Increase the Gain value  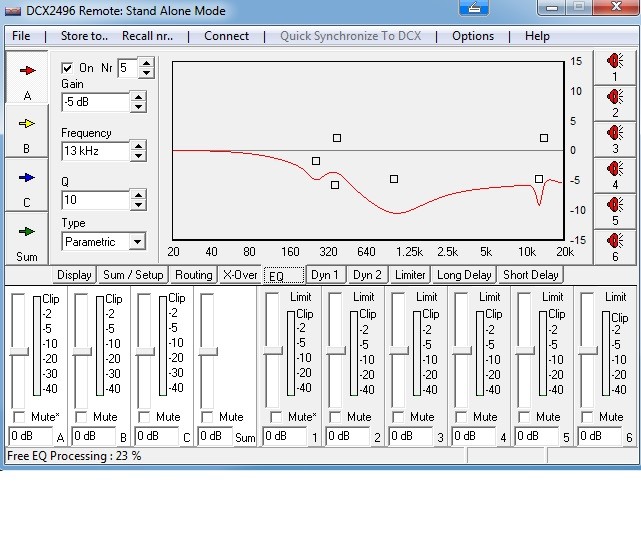pos(139,97)
